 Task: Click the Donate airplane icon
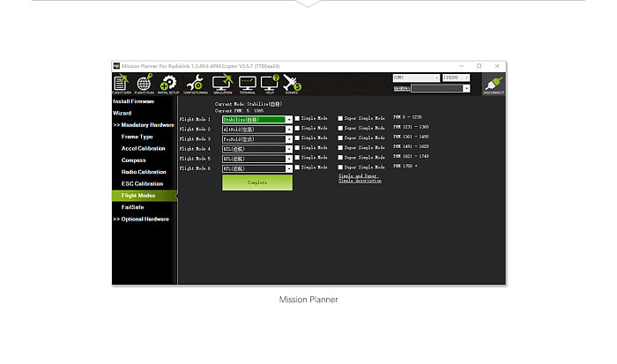292,84
